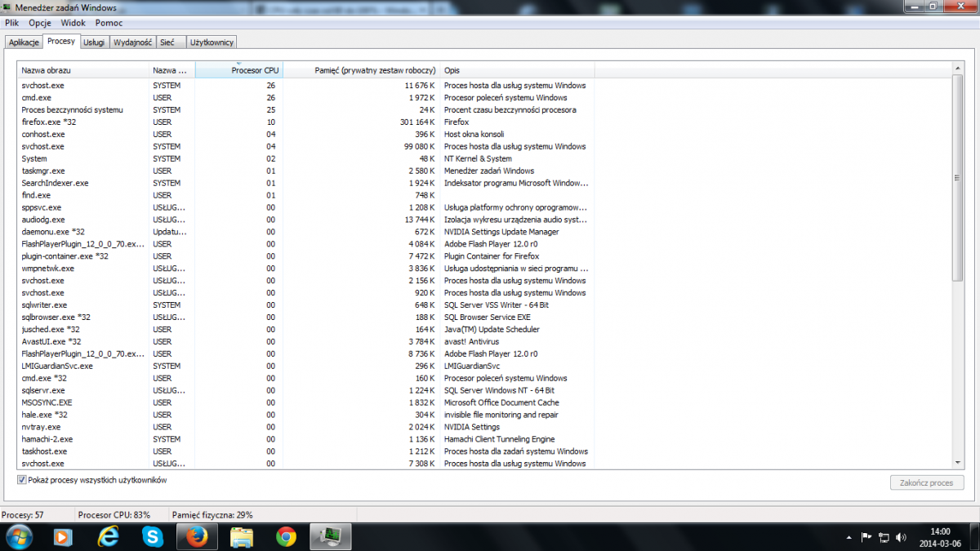
Task: Switch to Firefox in the taskbar
Action: coord(197,536)
